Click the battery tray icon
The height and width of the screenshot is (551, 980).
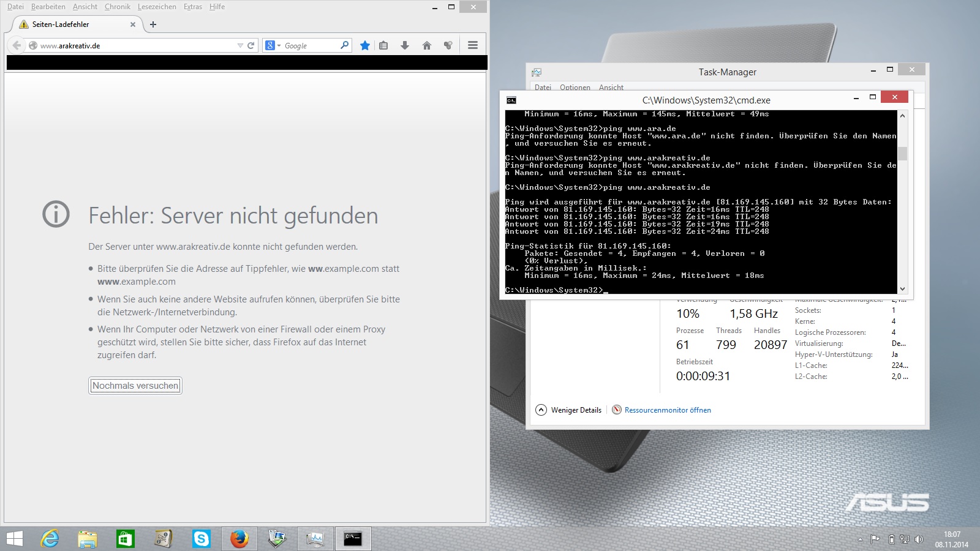pyautogui.click(x=892, y=539)
